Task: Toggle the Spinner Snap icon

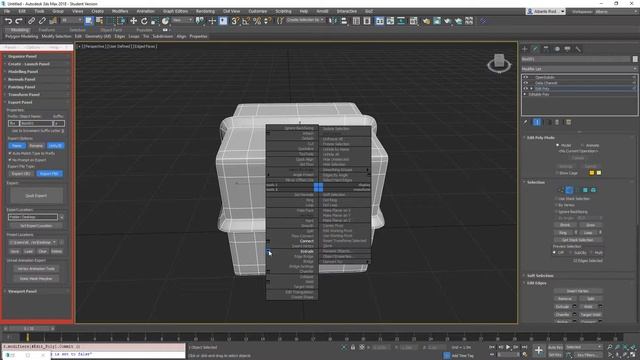Action: (x=267, y=21)
